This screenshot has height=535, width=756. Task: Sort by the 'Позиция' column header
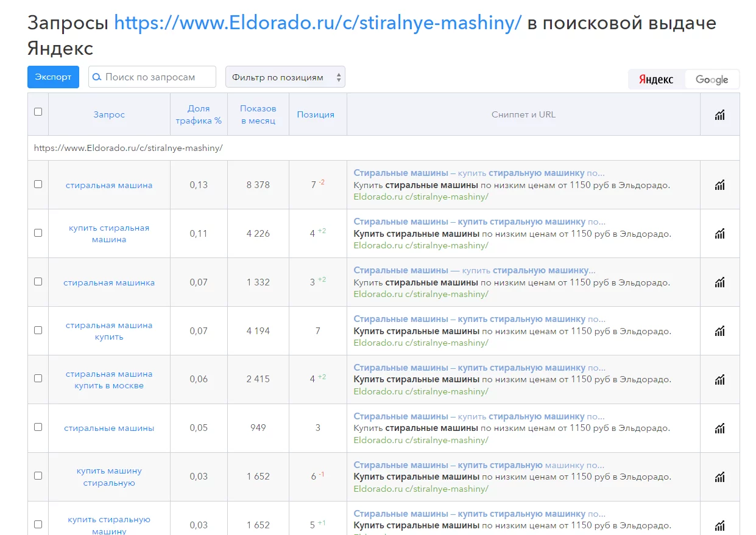pyautogui.click(x=316, y=114)
